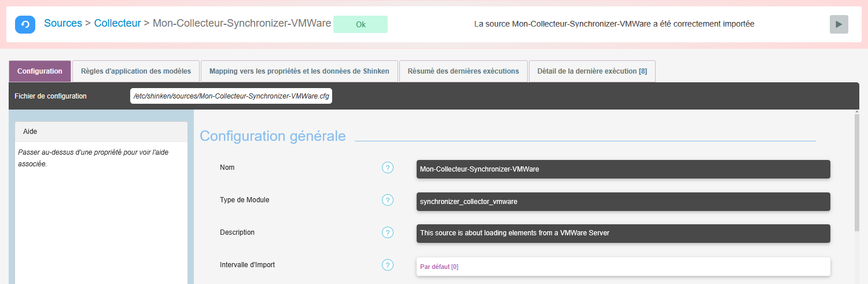View the Résumé des dernières exécutions tab
The height and width of the screenshot is (284, 868).
point(463,71)
